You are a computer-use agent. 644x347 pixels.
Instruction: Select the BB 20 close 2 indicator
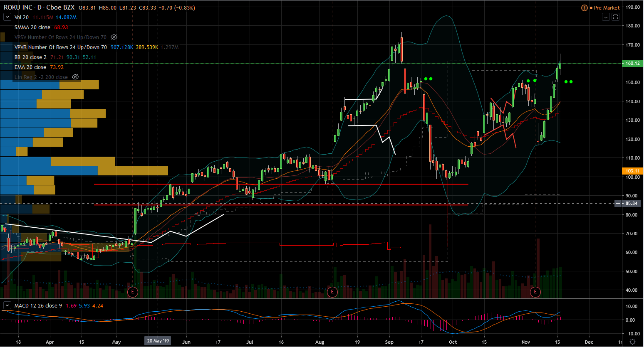[30, 57]
